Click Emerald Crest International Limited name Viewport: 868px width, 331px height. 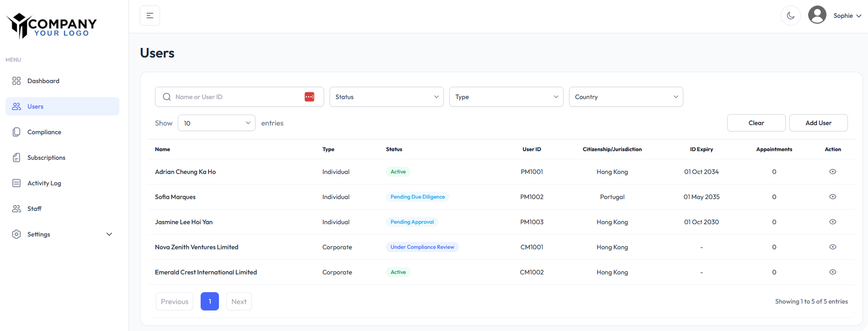[206, 272]
